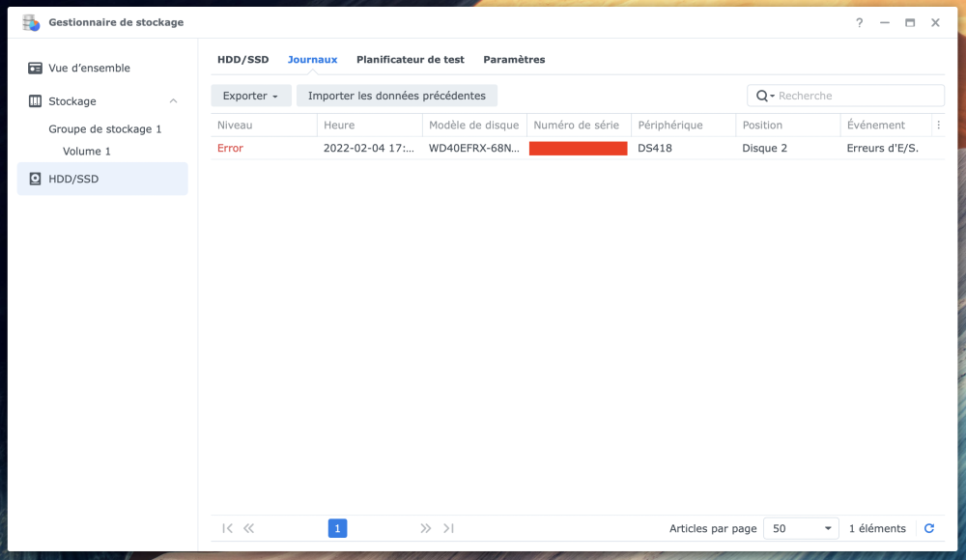Go to the last page
The width and height of the screenshot is (966, 560).
click(x=448, y=528)
